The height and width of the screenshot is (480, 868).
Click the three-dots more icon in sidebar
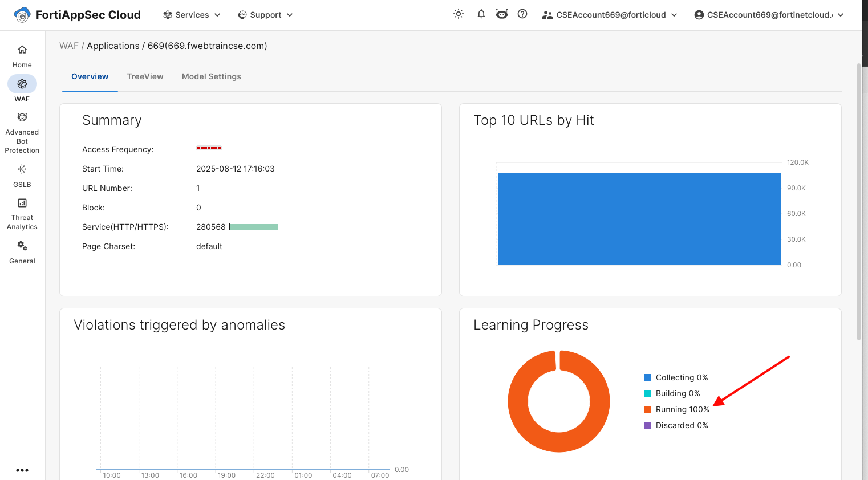click(22, 470)
